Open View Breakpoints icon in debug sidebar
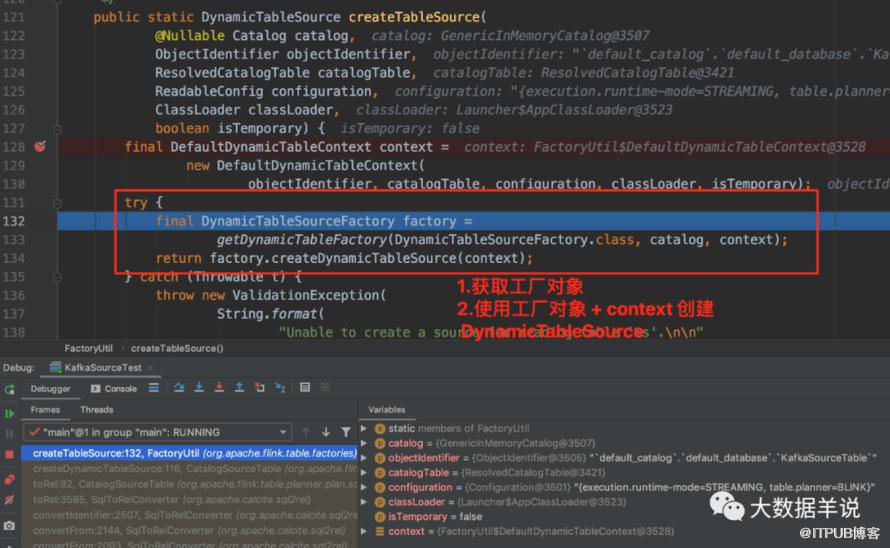890x548 pixels. (10, 479)
